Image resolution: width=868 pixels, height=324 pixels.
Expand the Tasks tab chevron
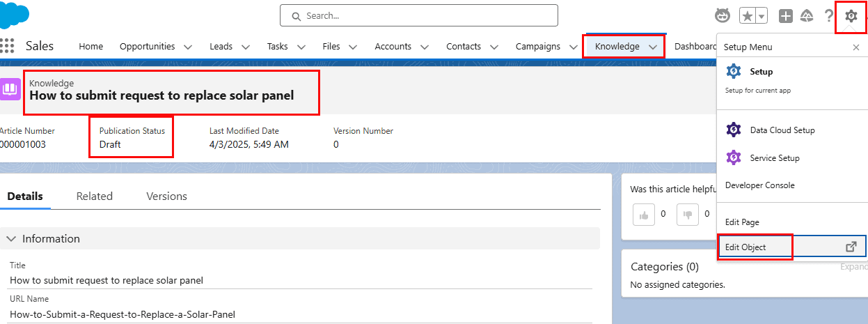301,47
